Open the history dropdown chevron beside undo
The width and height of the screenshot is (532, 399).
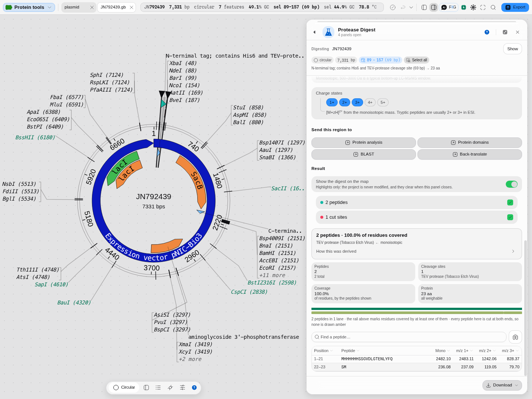(x=411, y=7)
